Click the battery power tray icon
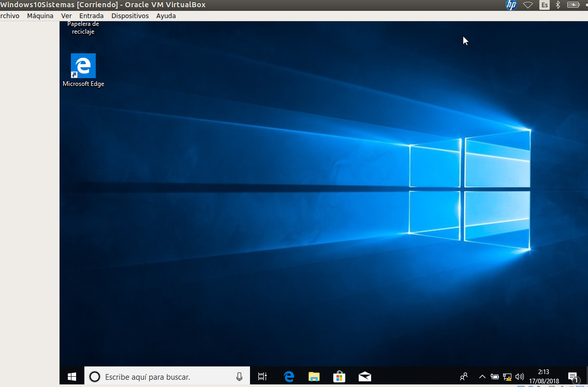This screenshot has height=387, width=588. click(495, 377)
